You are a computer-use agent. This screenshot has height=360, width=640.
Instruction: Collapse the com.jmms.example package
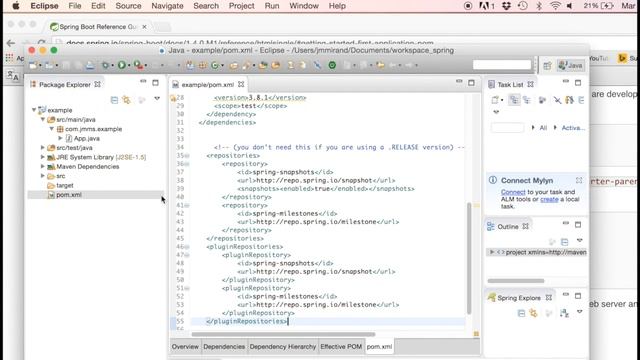(x=52, y=129)
